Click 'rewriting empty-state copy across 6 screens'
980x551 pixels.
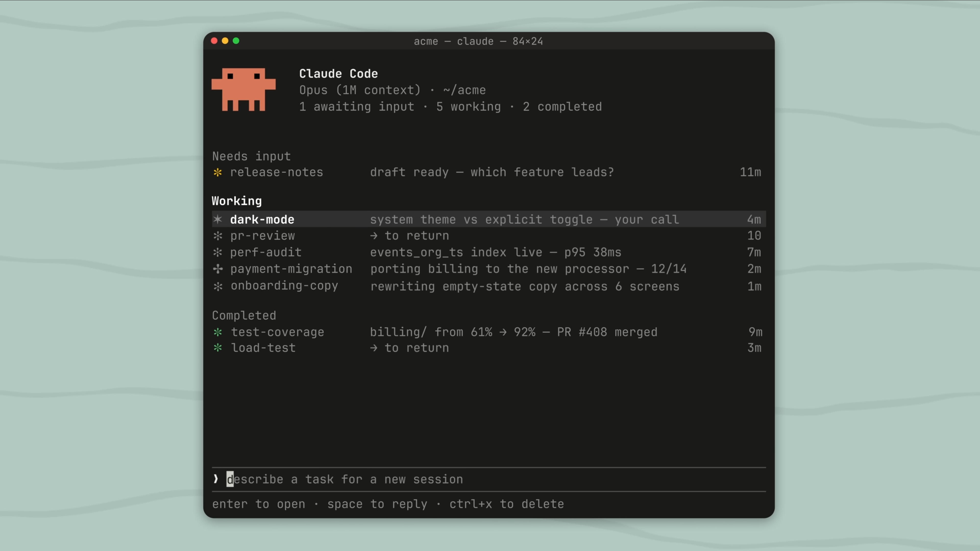coord(525,286)
